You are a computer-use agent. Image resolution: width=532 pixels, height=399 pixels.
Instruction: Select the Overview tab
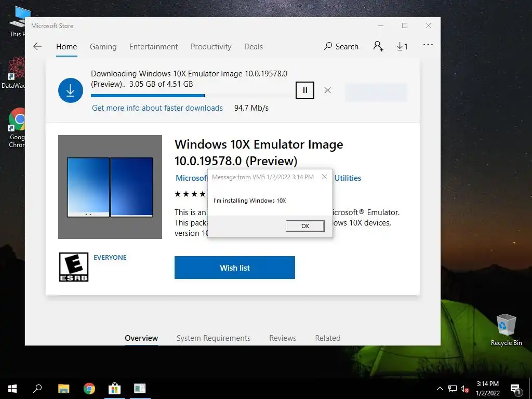coord(141,338)
